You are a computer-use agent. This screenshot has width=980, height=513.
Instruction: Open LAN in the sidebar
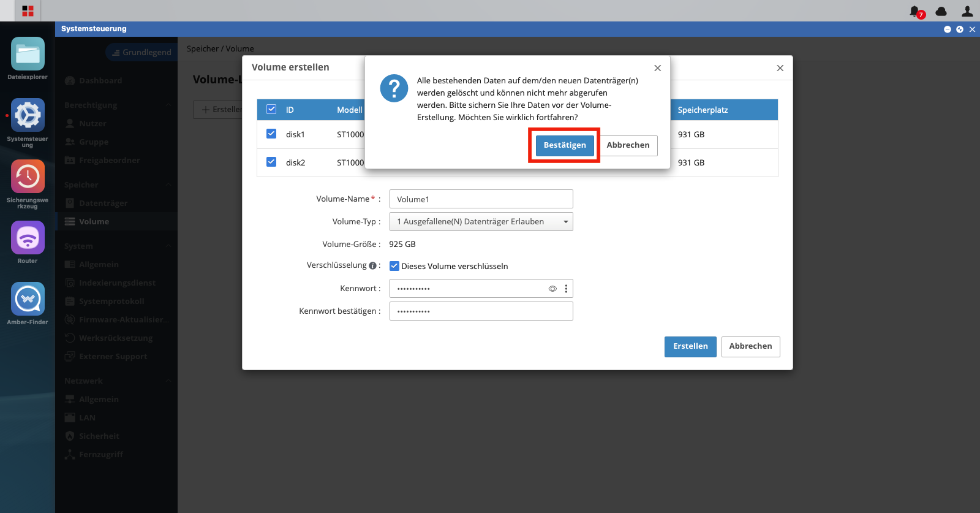click(116, 417)
